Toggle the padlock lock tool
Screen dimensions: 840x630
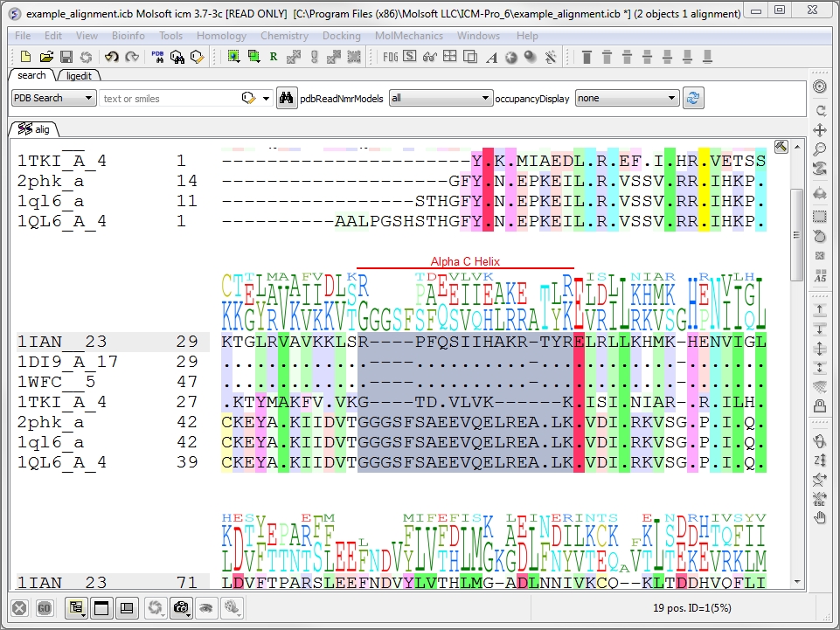click(820, 405)
